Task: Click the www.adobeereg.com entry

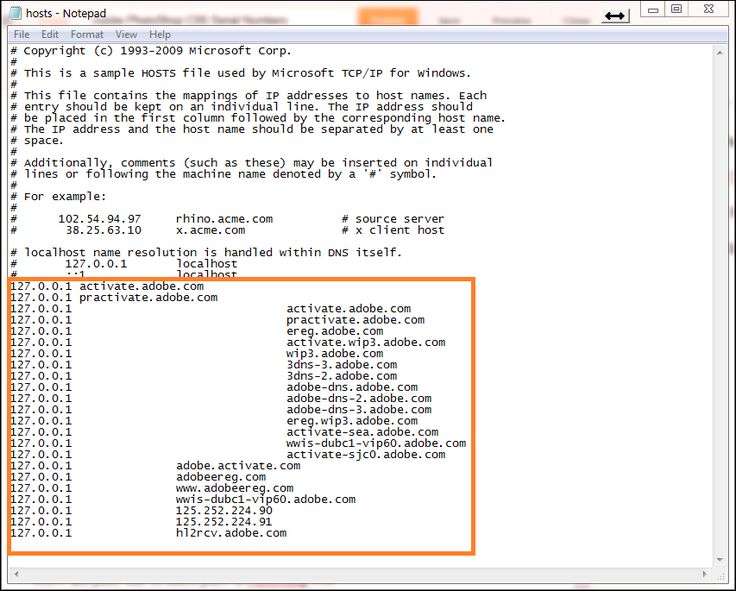Action: click(x=235, y=488)
